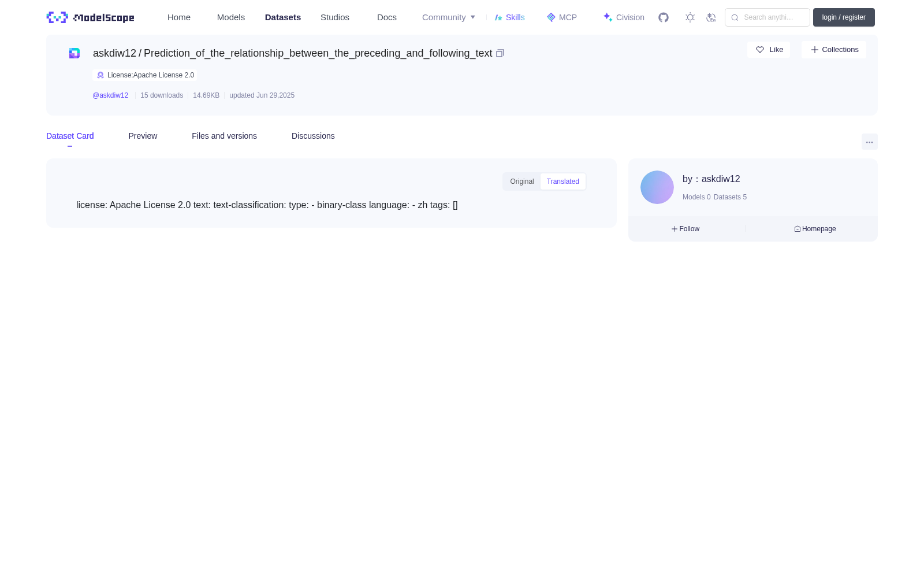924x578 pixels.
Task: Click the heart icon on Like
Action: [760, 50]
